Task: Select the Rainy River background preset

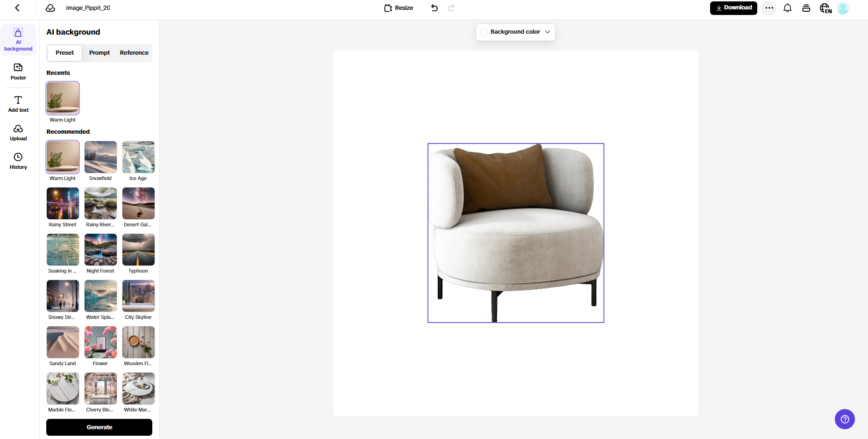Action: coord(100,203)
